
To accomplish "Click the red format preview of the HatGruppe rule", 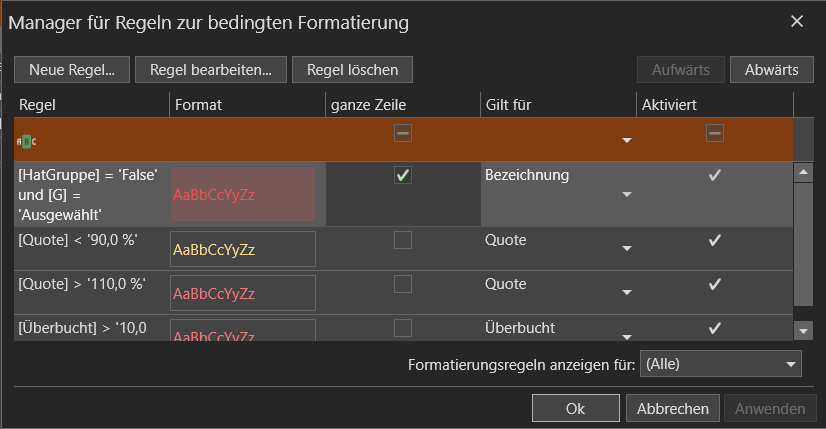I will pyautogui.click(x=243, y=194).
